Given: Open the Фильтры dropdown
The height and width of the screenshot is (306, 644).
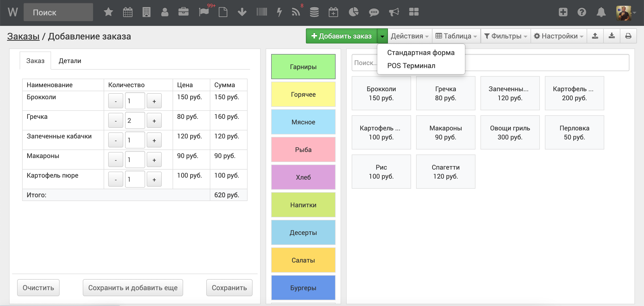Looking at the screenshot, I should point(506,36).
